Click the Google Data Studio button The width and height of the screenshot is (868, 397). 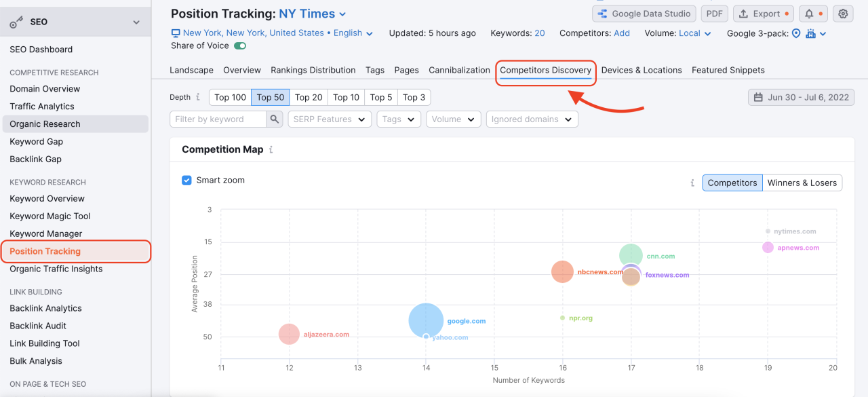coord(644,14)
